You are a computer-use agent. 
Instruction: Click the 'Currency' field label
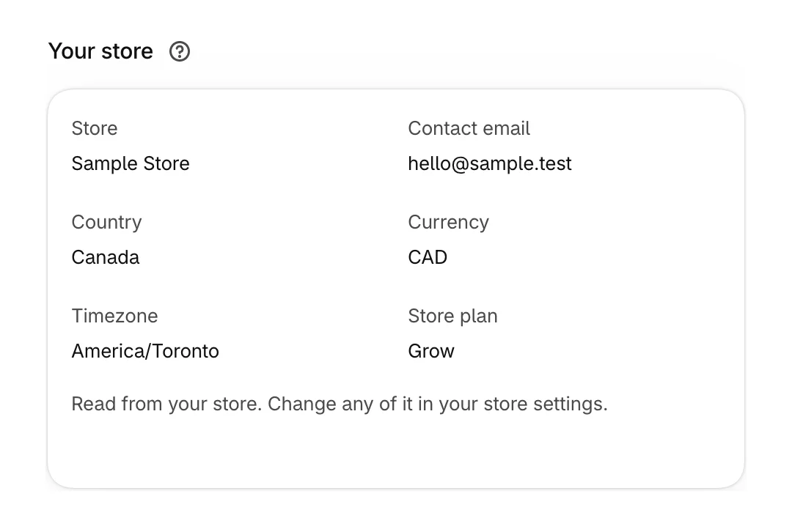point(449,223)
